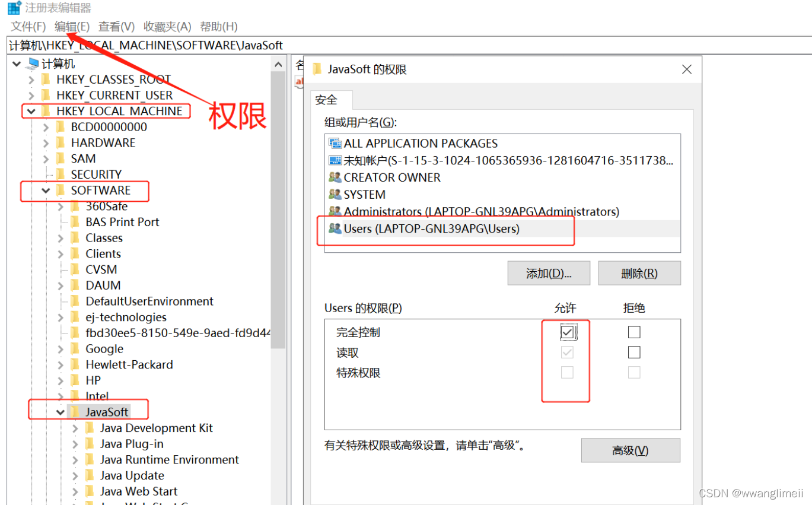Viewport: 812px width, 505px height.
Task: Click the tree pane vertical scrollbar thumb
Action: (x=278, y=211)
